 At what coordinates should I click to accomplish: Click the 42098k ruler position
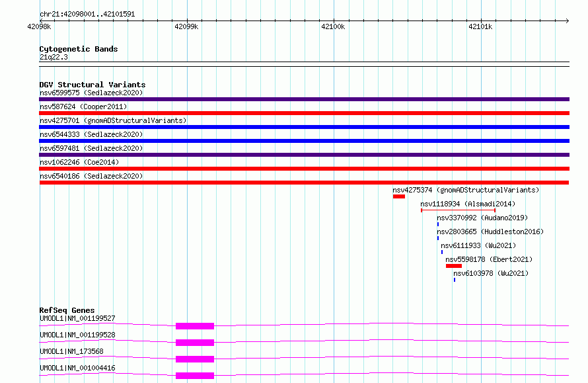(x=39, y=26)
